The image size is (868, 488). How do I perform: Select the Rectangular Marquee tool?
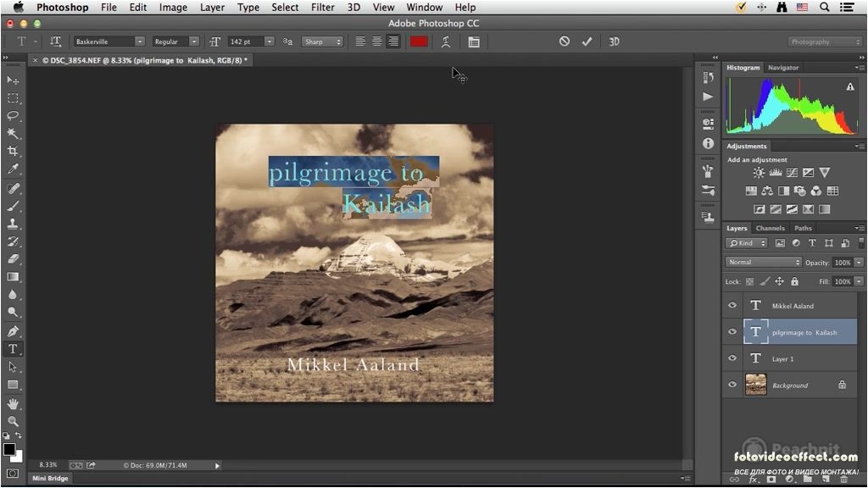point(13,98)
